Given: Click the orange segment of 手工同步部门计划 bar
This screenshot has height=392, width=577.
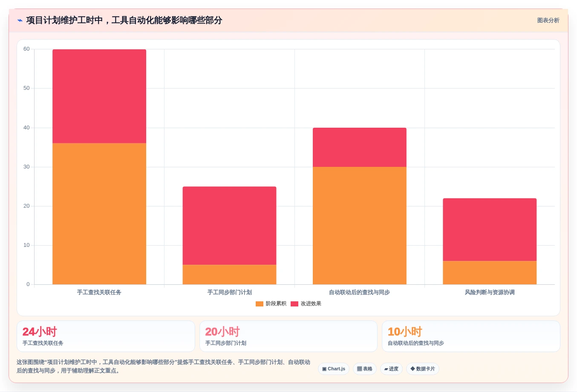Looking at the screenshot, I should tap(229, 275).
